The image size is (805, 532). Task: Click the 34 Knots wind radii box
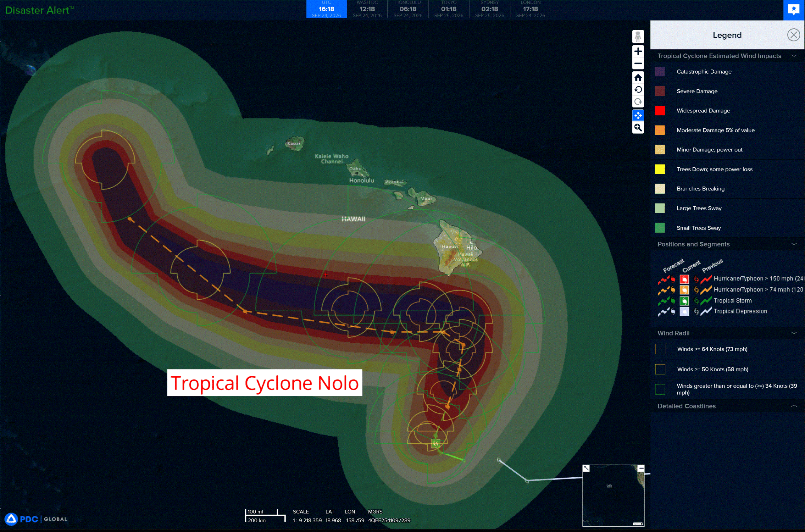pyautogui.click(x=660, y=389)
